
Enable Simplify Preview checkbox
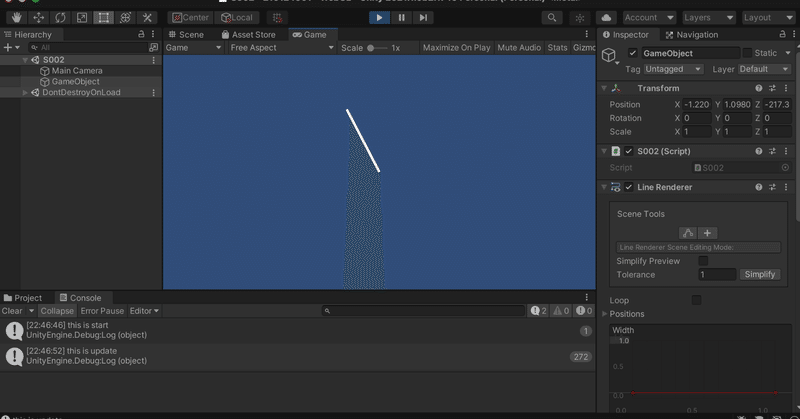click(703, 261)
